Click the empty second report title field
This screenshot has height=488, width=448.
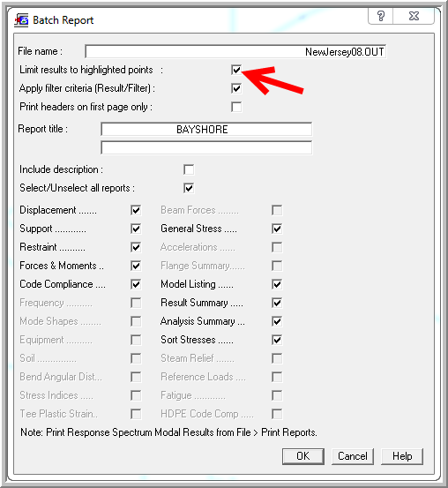click(x=206, y=147)
